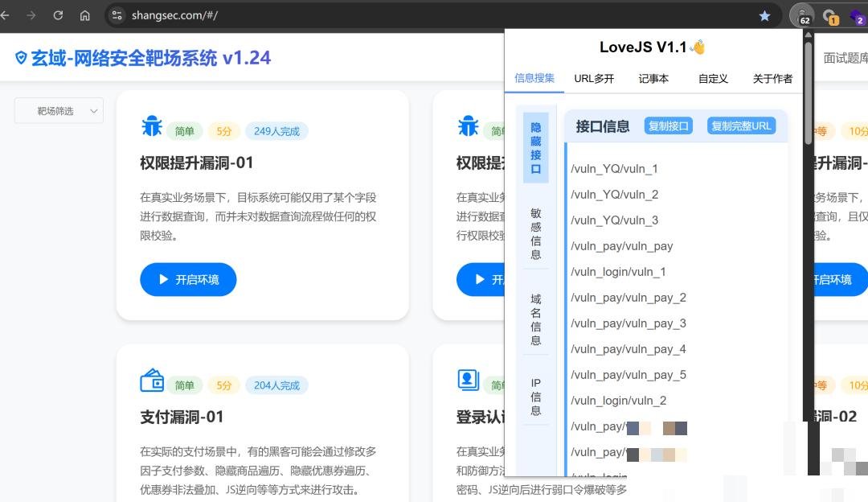Screen dimensions: 868x502
Task: Click the LoveJS popup scrollbar thumb
Action: pos(809,93)
